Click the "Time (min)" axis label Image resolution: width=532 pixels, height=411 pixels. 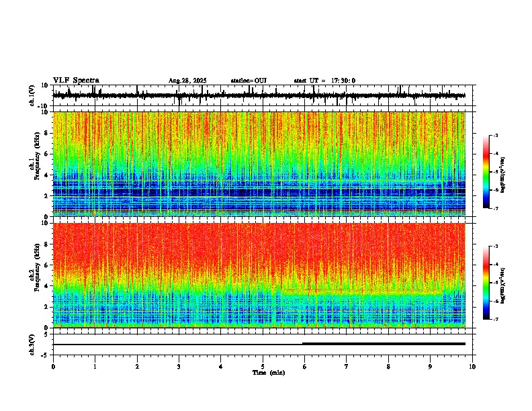point(269,373)
